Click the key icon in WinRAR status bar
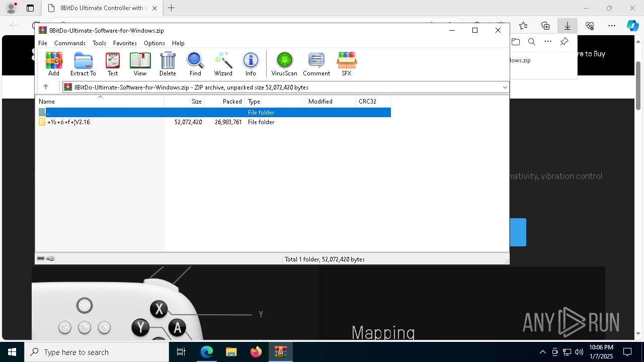Screen dimensions: 644x362 [x=50, y=259]
